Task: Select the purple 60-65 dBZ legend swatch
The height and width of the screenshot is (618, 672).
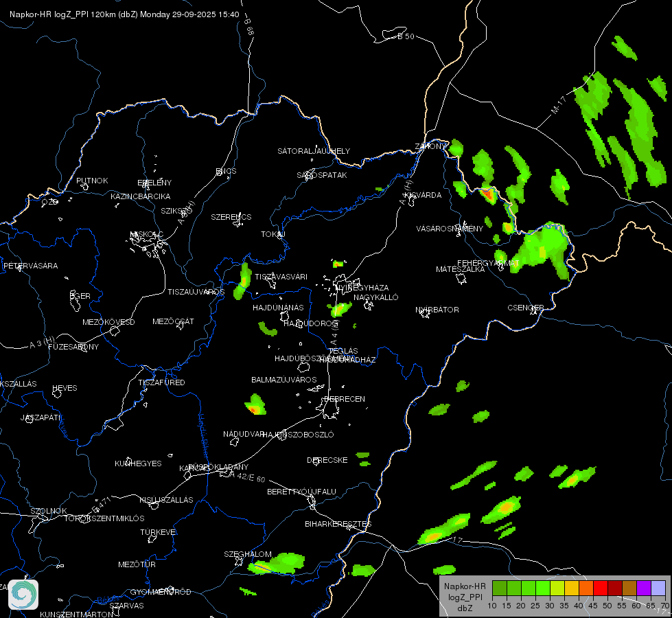Action: [x=644, y=588]
